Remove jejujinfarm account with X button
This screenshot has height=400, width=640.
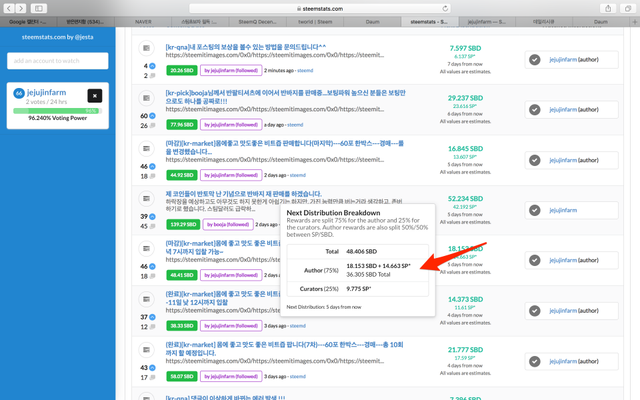(x=95, y=96)
